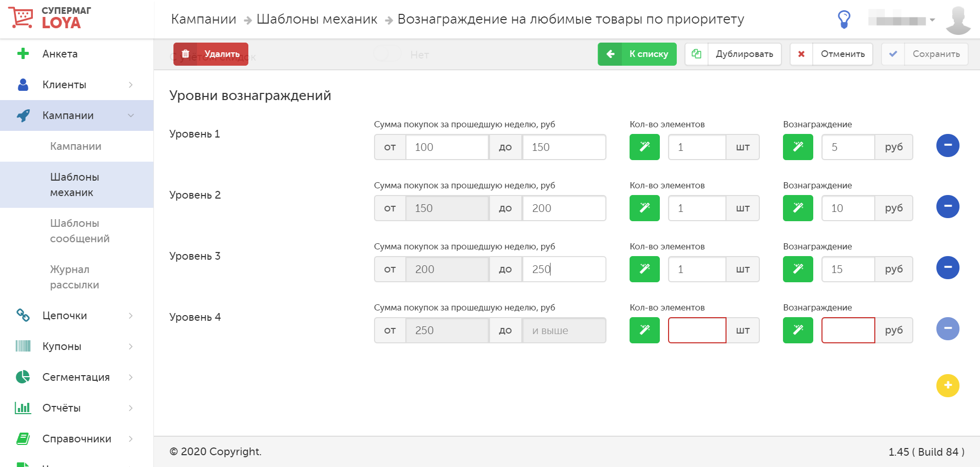Click Уровень 3 element count wand button

click(644, 269)
